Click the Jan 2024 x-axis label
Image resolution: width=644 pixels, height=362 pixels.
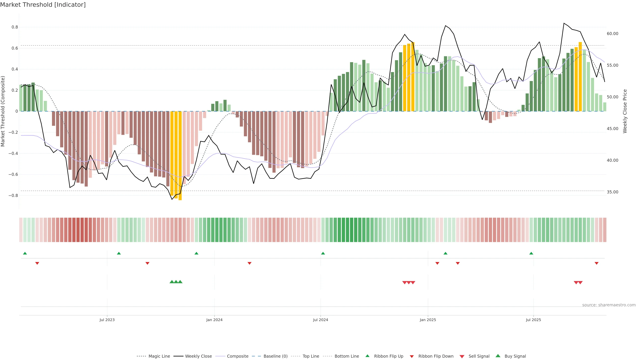coord(214,320)
